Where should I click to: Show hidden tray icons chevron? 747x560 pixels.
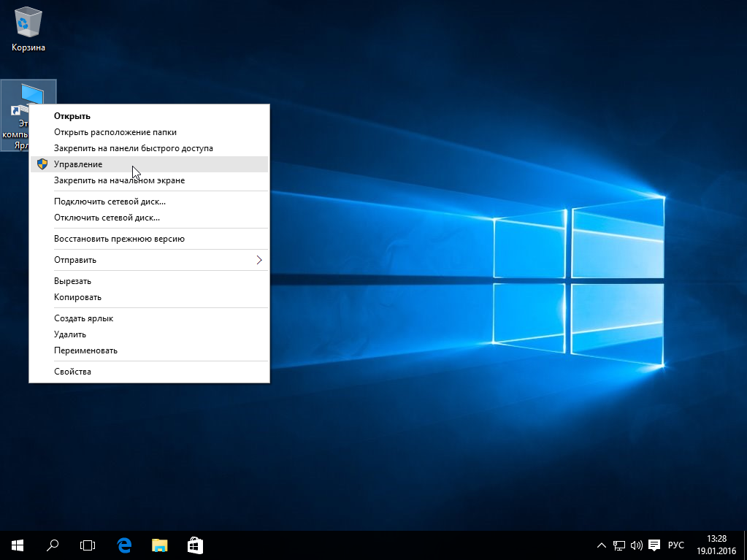pyautogui.click(x=602, y=545)
